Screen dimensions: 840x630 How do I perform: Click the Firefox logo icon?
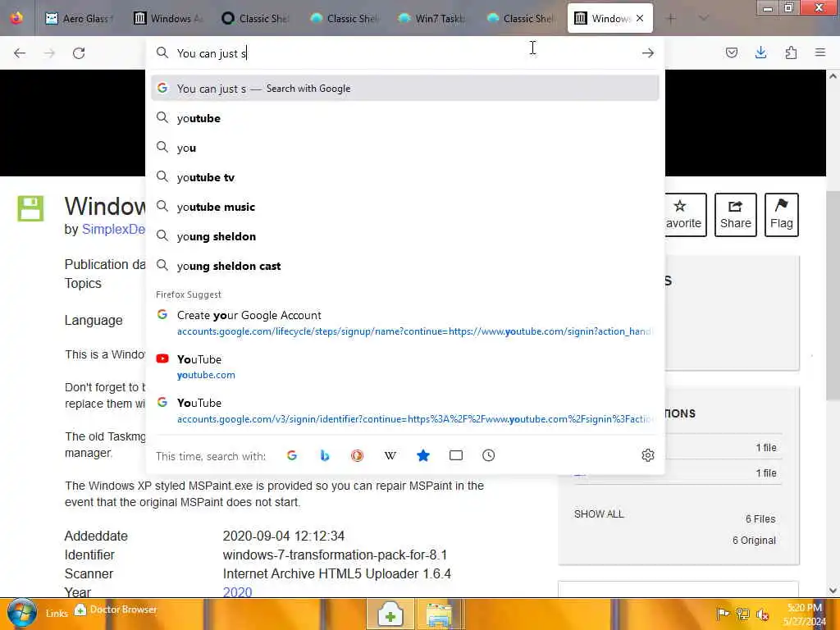coord(16,18)
